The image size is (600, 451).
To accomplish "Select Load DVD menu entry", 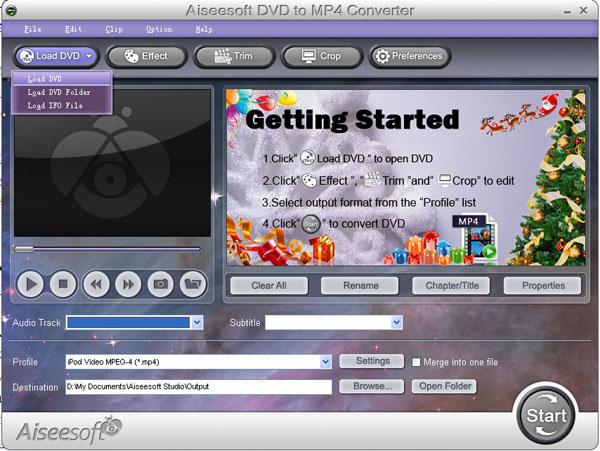I will click(62, 79).
